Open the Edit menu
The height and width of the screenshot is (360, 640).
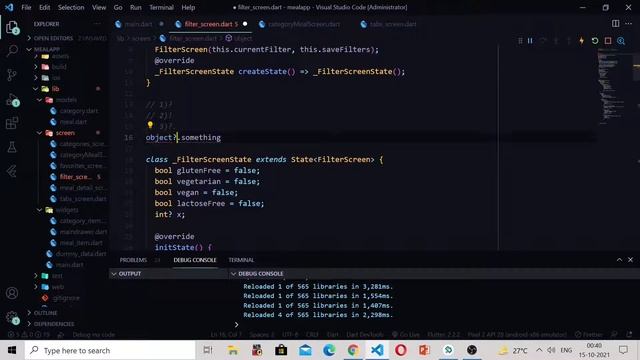(x=44, y=7)
